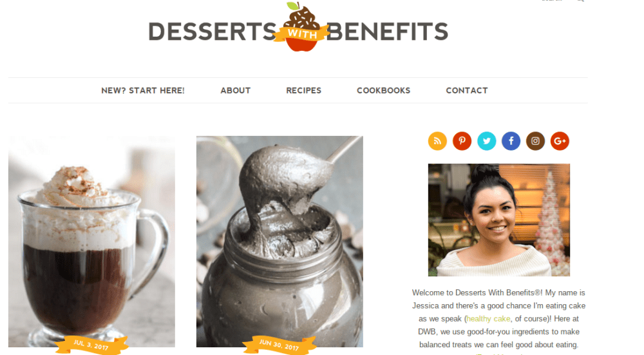
Task: Go to the About page
Action: pyautogui.click(x=235, y=90)
